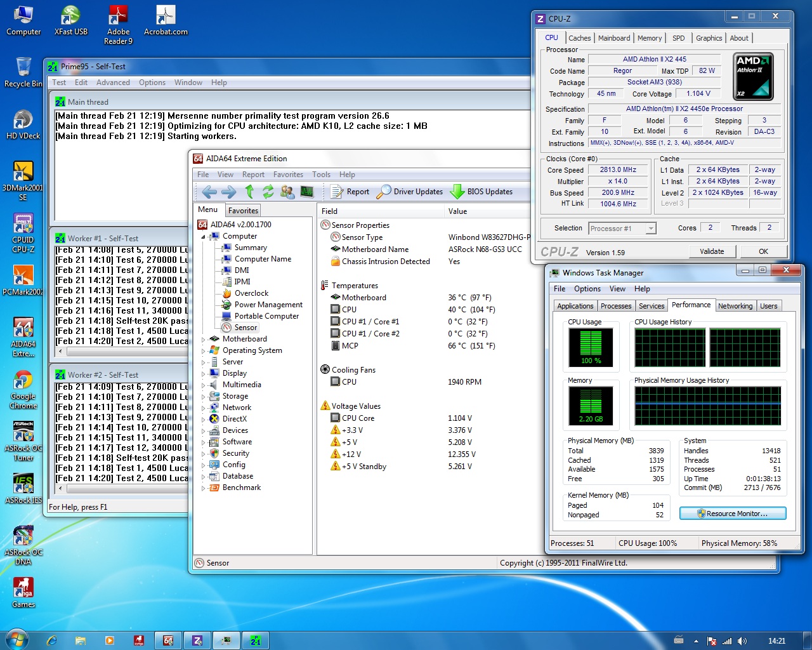Image resolution: width=812 pixels, height=650 pixels.
Task: Open the Google Chrome desktop shortcut
Action: (x=23, y=390)
